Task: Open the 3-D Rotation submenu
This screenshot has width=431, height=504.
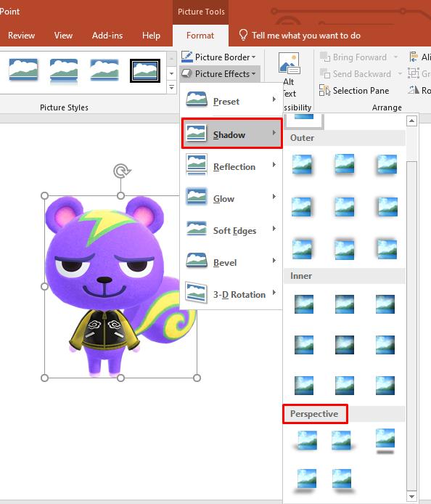Action: (x=231, y=294)
